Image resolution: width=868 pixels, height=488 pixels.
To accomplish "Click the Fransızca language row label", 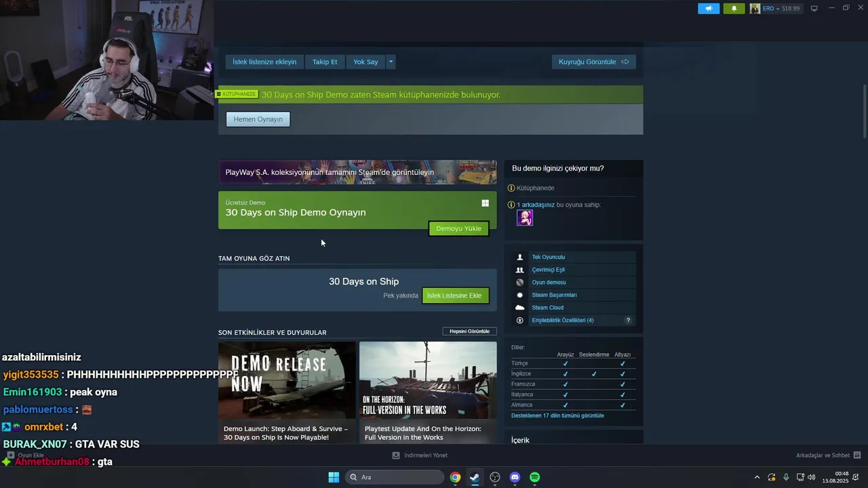I will click(522, 384).
